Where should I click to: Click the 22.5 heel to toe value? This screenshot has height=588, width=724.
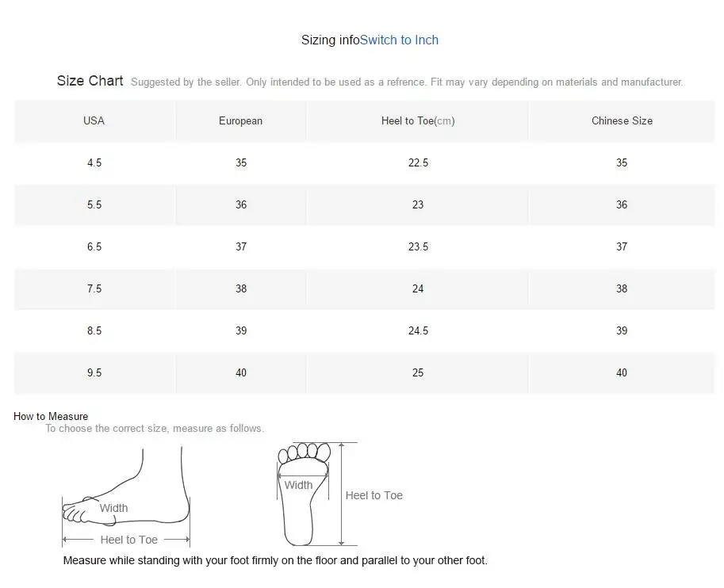(x=418, y=163)
